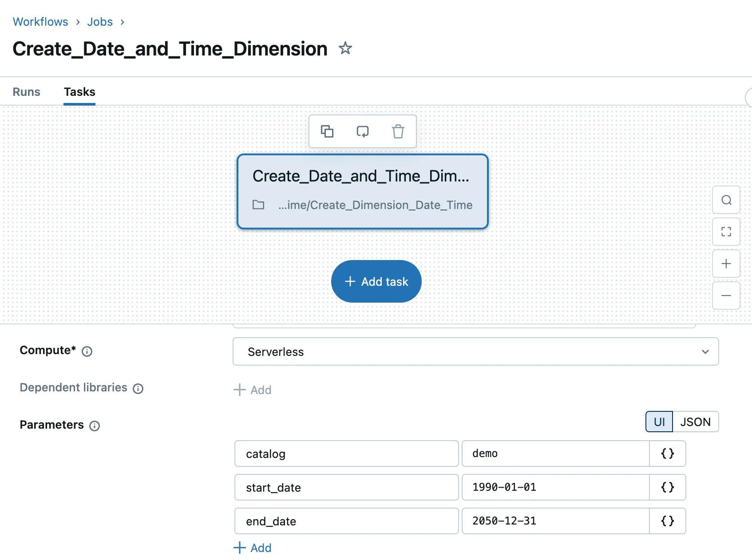752x560 pixels.
Task: Click the info icon next to Compute
Action: point(87,351)
